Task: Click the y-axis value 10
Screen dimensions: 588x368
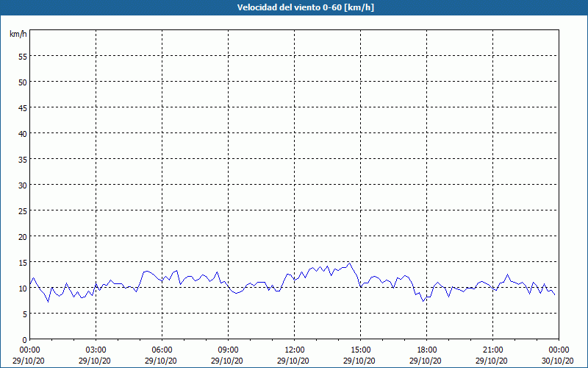Action: click(x=23, y=288)
